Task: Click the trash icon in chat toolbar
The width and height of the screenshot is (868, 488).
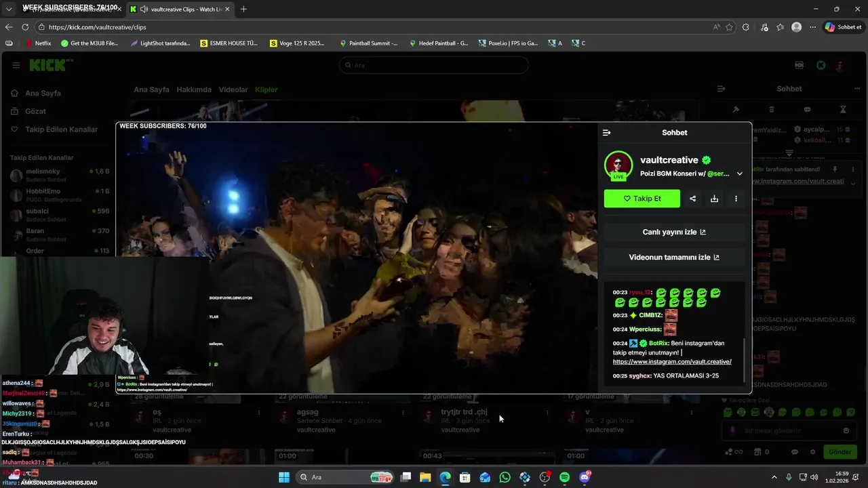Action: [x=772, y=109]
